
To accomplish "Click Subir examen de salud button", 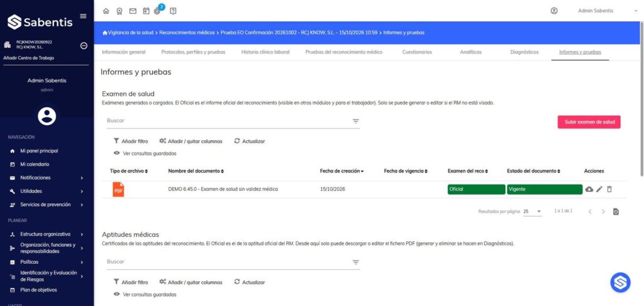I will 589,122.
